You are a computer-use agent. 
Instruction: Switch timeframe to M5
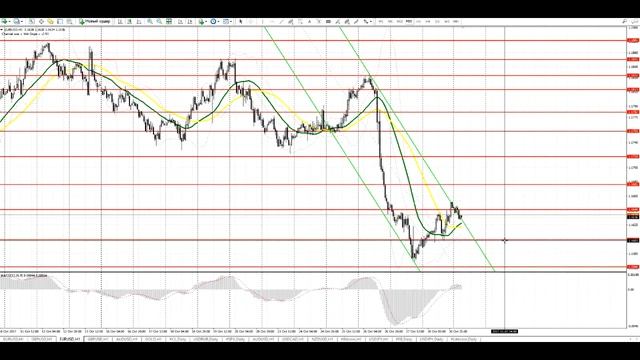(390, 21)
